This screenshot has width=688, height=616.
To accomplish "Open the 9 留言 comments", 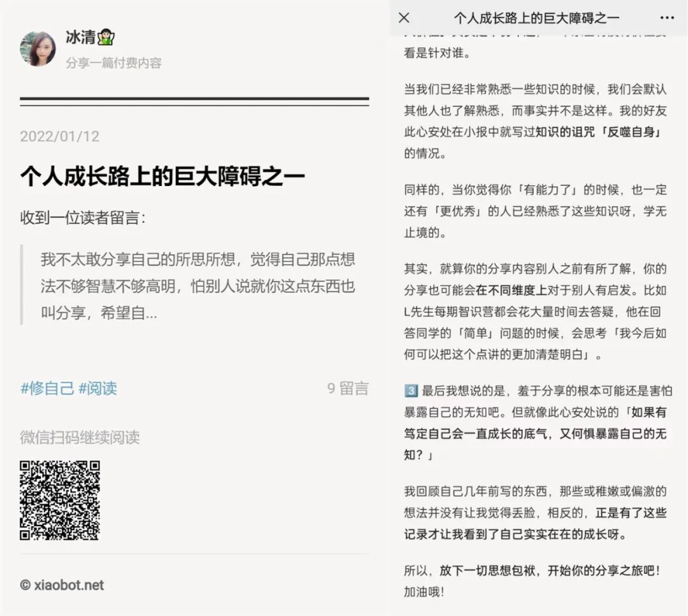I will click(348, 389).
